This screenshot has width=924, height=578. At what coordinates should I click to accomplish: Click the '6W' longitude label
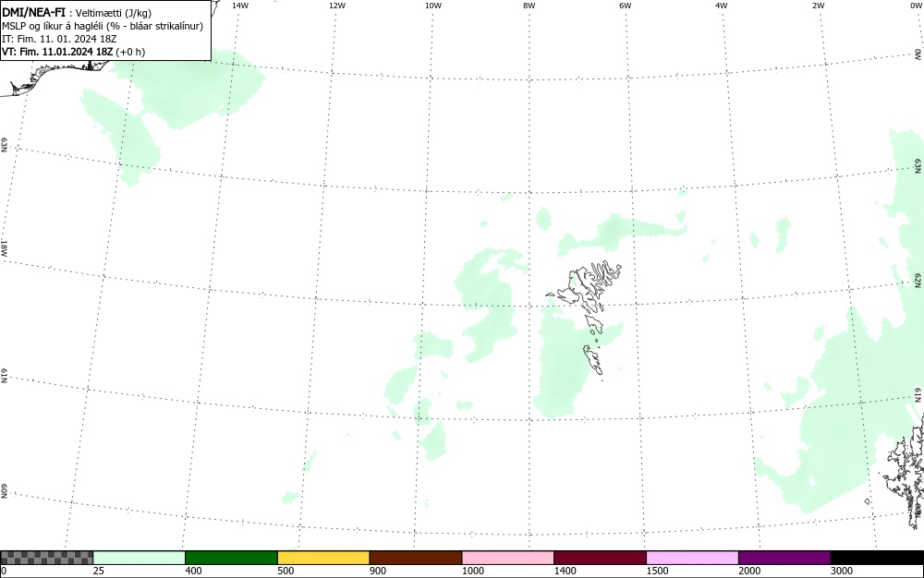626,6
